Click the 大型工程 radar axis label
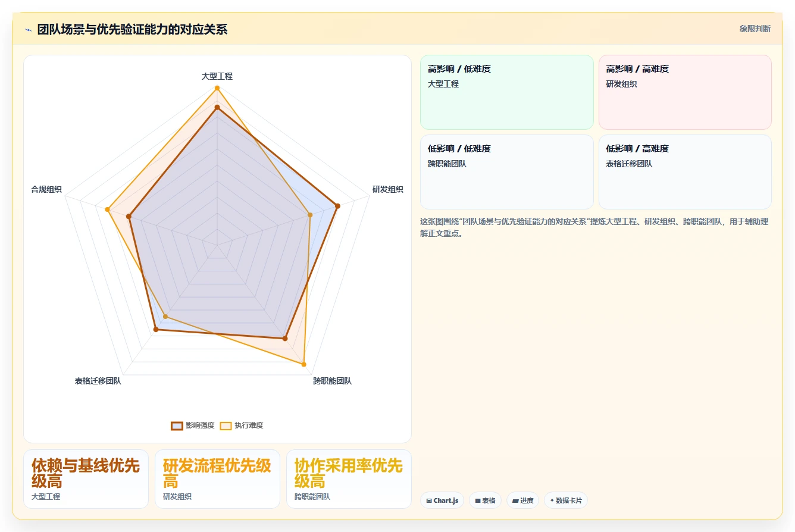 [217, 76]
